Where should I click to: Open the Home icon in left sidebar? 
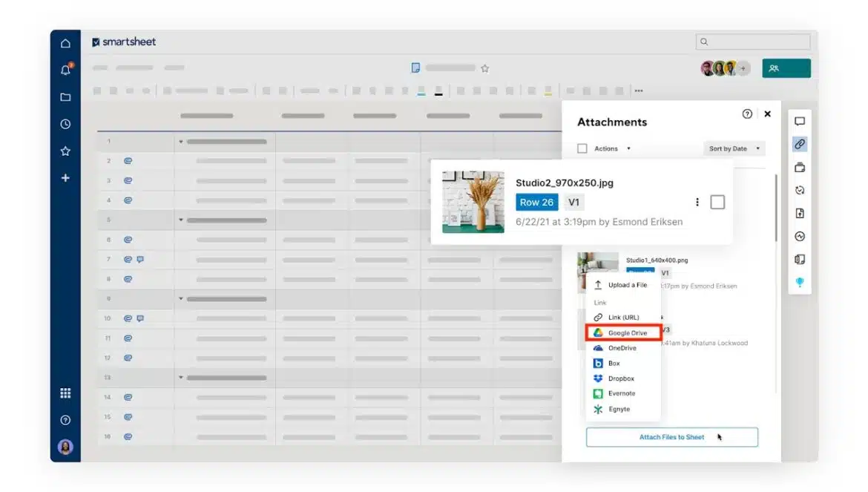(65, 43)
